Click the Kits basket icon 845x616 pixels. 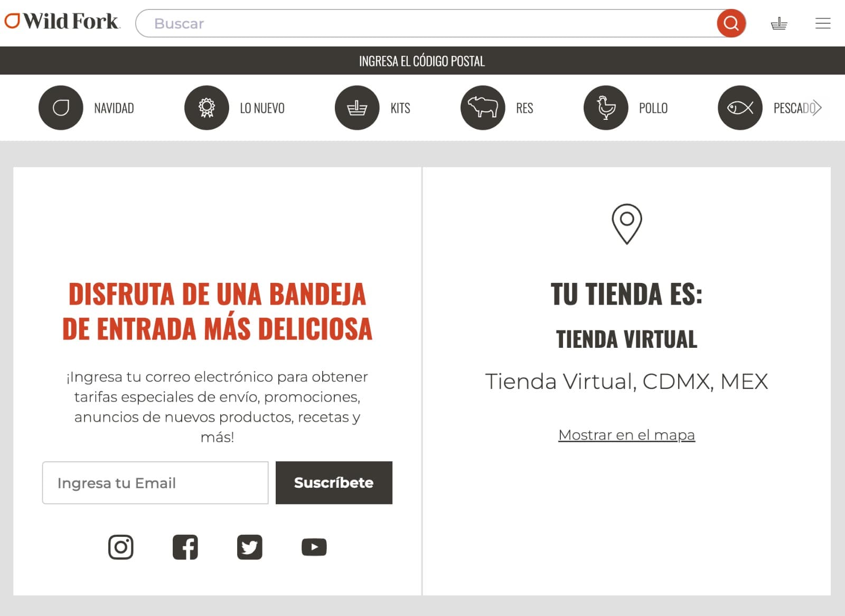pos(357,107)
